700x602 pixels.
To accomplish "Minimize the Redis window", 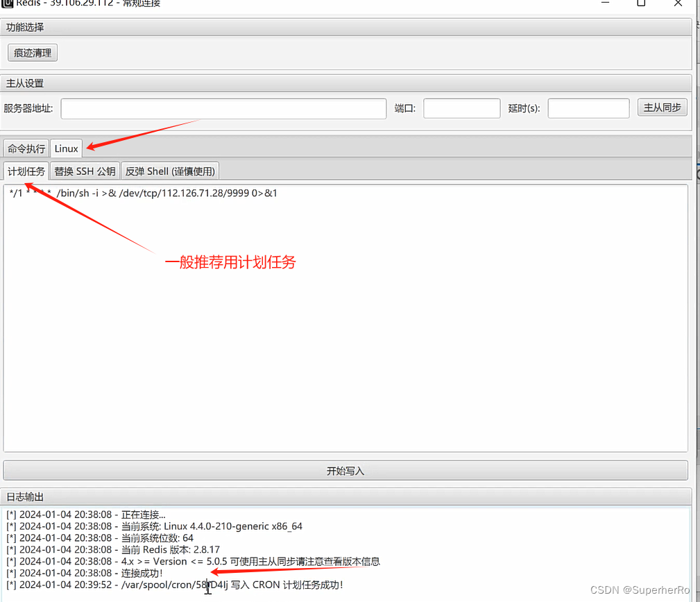I will (606, 3).
